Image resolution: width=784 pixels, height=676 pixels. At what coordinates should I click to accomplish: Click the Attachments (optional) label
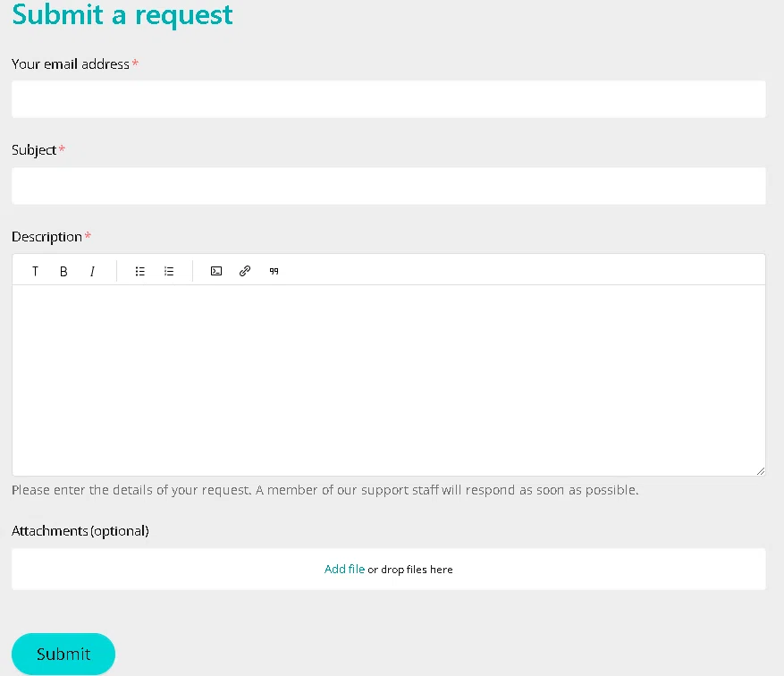point(80,530)
